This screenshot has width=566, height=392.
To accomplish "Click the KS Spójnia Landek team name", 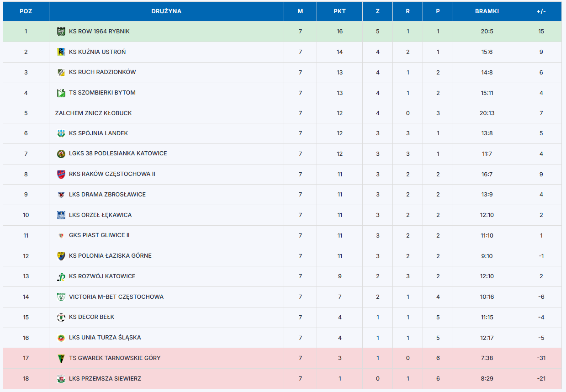I will pos(98,133).
